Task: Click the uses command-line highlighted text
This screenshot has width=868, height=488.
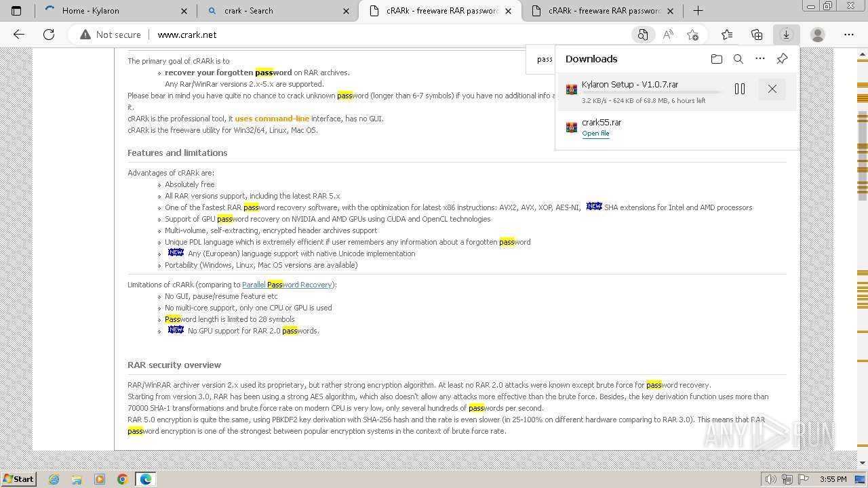Action: point(272,119)
